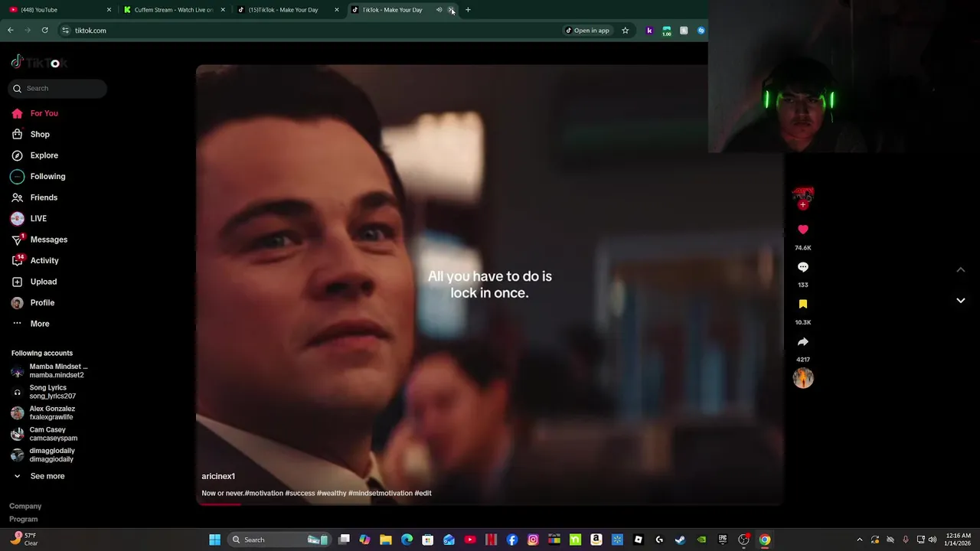This screenshot has width=980, height=551.
Task: Bookmark this page with the star icon
Action: pos(625,31)
